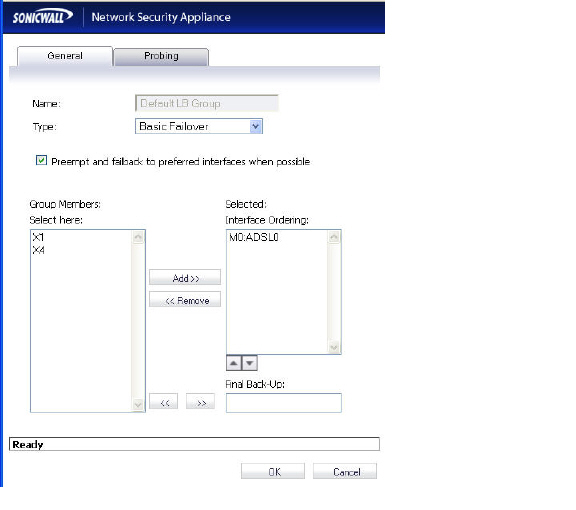The image size is (576, 510).
Task: Click the Cancel button
Action: pos(345,471)
